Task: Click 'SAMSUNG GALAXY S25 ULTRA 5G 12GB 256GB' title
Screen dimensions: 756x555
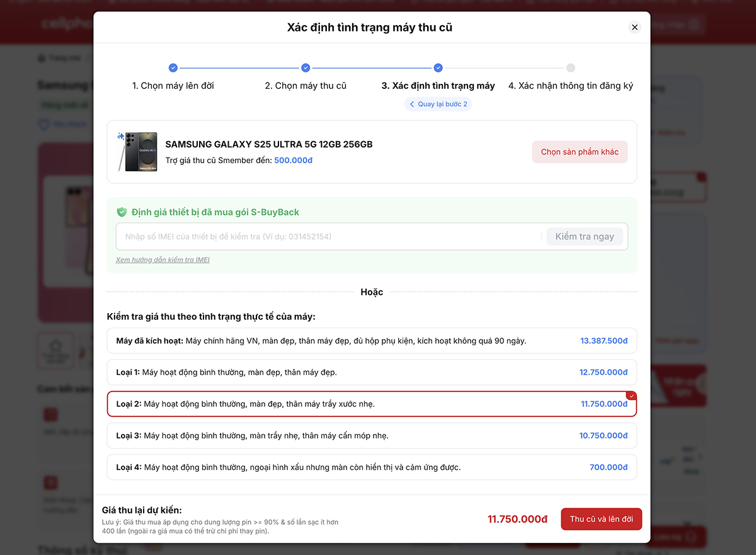Action: (x=269, y=144)
